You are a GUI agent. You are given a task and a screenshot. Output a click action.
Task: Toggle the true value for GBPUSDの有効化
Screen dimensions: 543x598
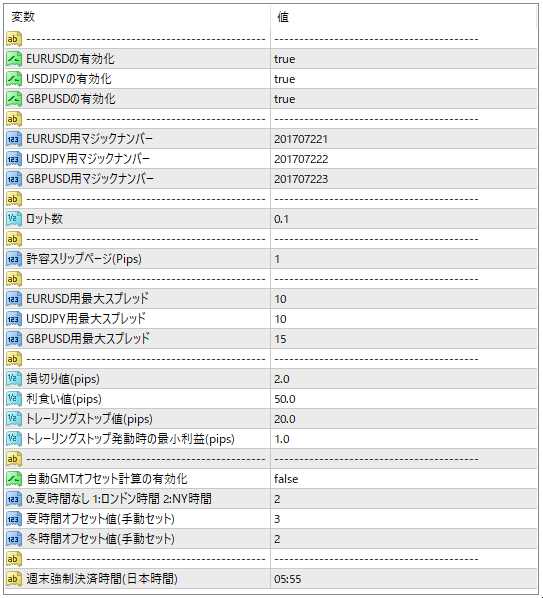[x=284, y=99]
